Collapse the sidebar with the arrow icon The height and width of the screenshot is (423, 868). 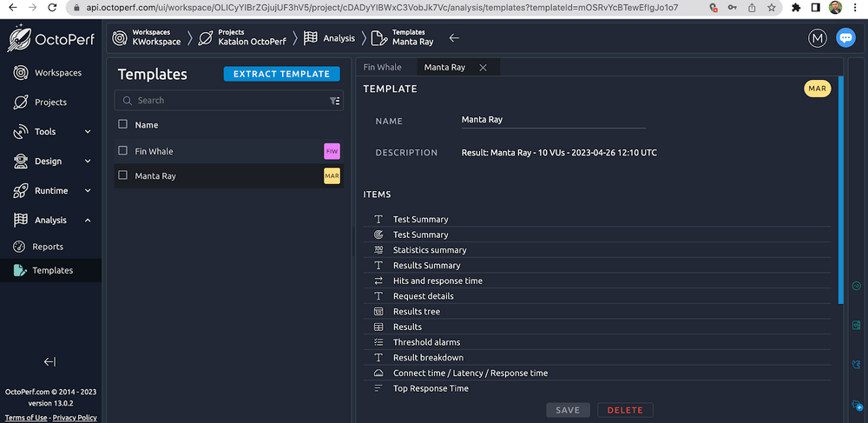click(49, 361)
